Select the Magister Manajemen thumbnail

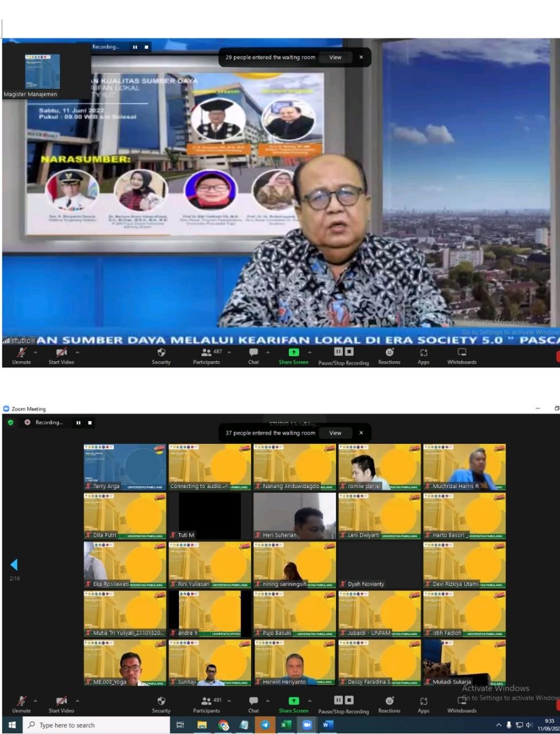click(42, 72)
